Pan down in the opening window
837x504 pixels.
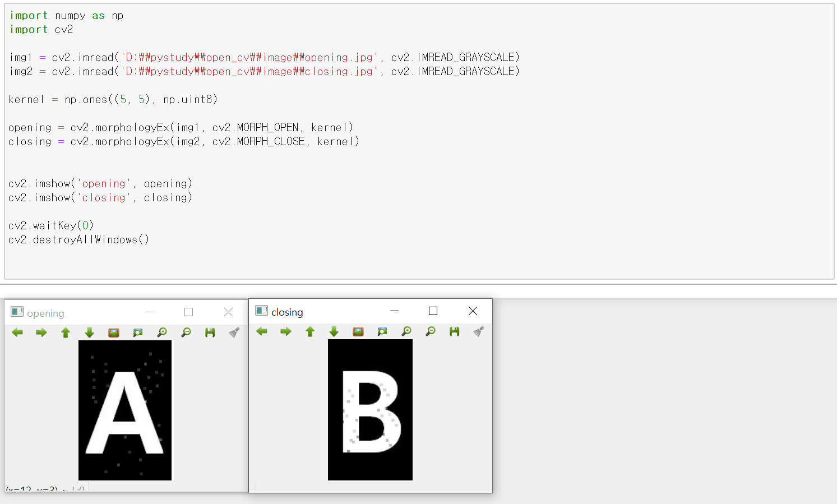click(x=90, y=332)
